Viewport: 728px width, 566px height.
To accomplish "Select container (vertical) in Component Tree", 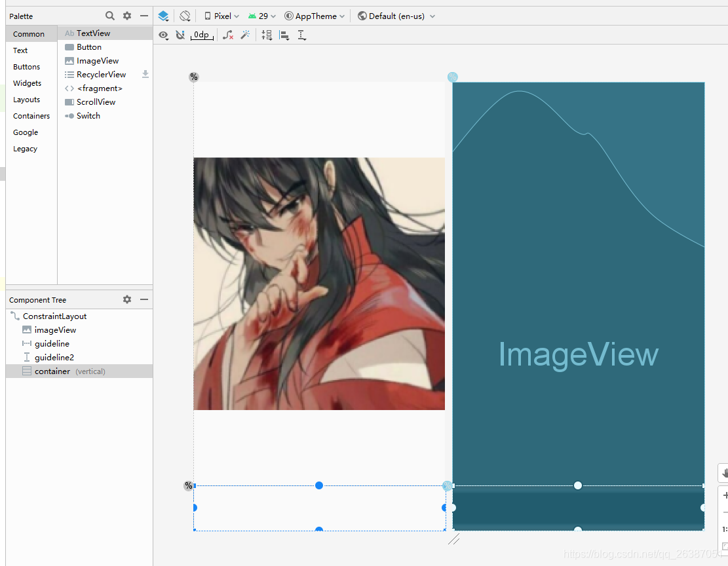I will [79, 371].
